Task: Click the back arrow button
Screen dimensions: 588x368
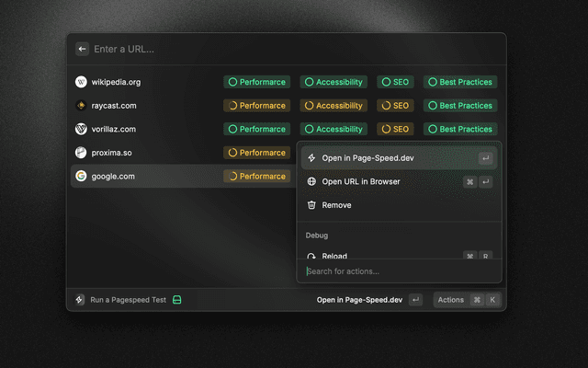Action: [x=83, y=49]
